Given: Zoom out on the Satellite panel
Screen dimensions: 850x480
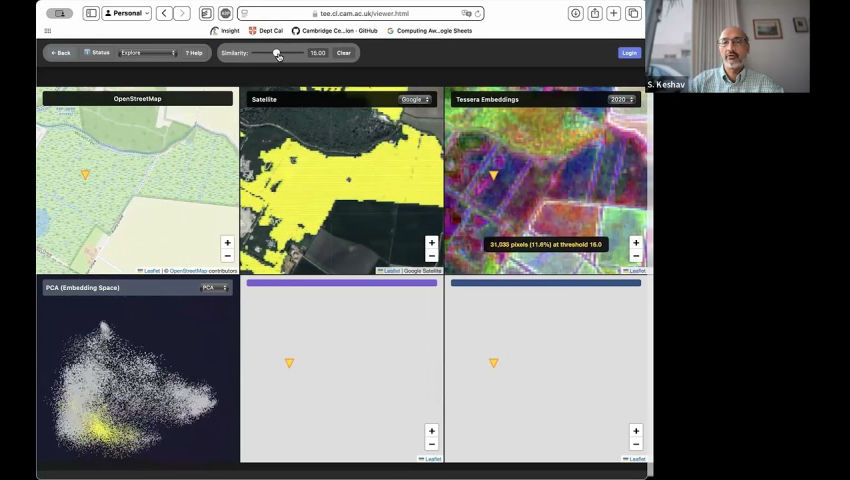Looking at the screenshot, I should point(432,256).
